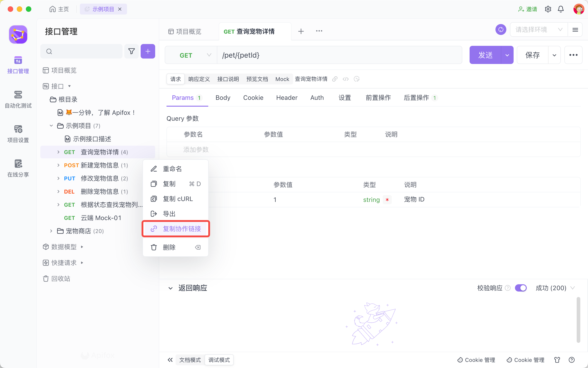Select 复制协作链接 in context menu

181,229
